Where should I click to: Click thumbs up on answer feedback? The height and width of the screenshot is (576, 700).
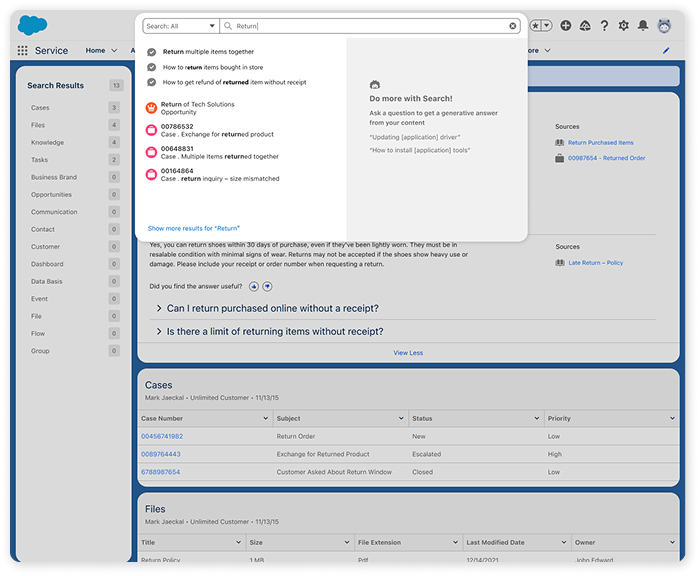pos(254,286)
